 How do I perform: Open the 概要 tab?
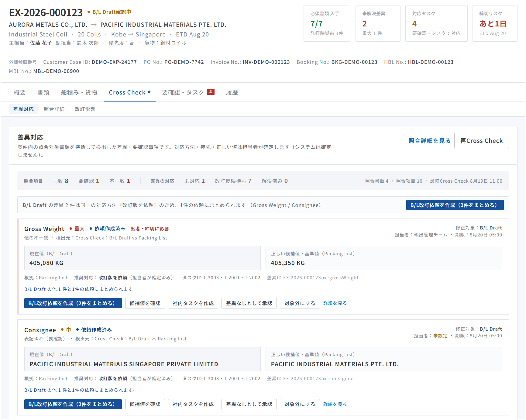pos(20,92)
